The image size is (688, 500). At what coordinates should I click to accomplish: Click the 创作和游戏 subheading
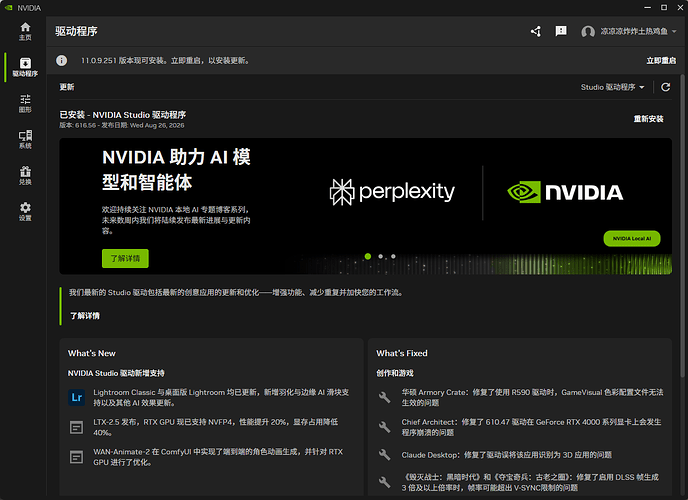[395, 373]
